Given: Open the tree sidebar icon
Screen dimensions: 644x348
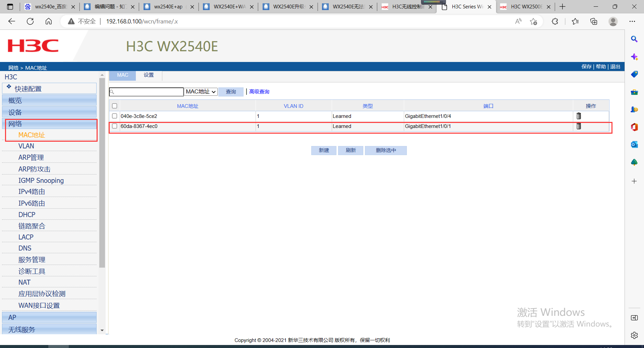Looking at the screenshot, I should pyautogui.click(x=634, y=162).
